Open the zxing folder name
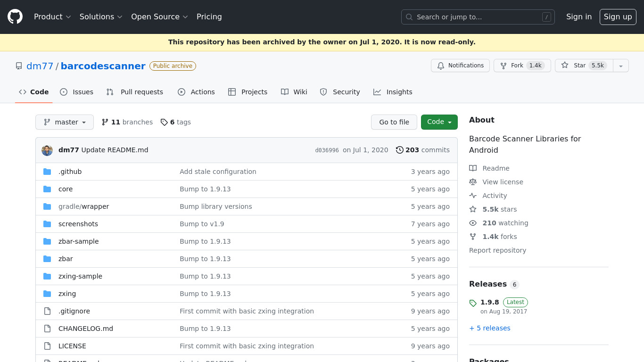This screenshot has width=644, height=362. [67, 294]
